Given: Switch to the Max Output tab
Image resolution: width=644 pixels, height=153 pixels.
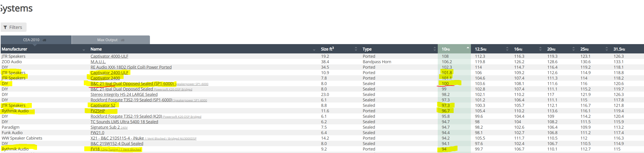Looking at the screenshot, I should pos(111,40).
